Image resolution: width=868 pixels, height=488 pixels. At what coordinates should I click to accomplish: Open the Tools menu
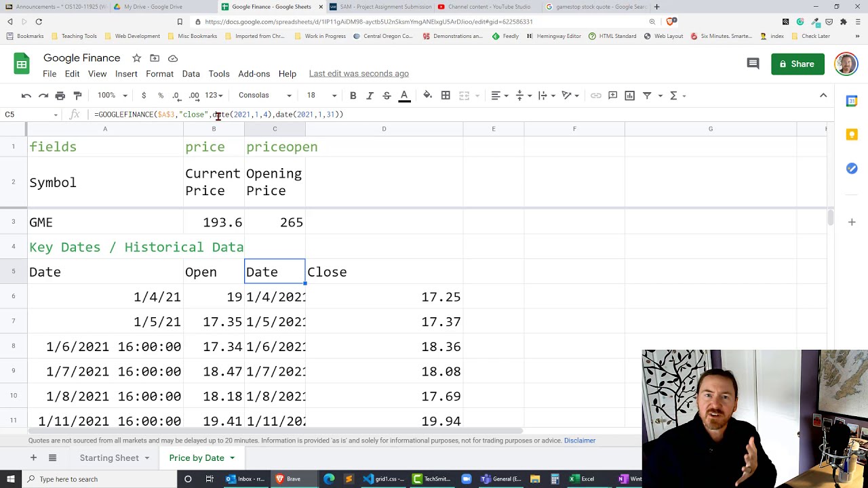[219, 74]
